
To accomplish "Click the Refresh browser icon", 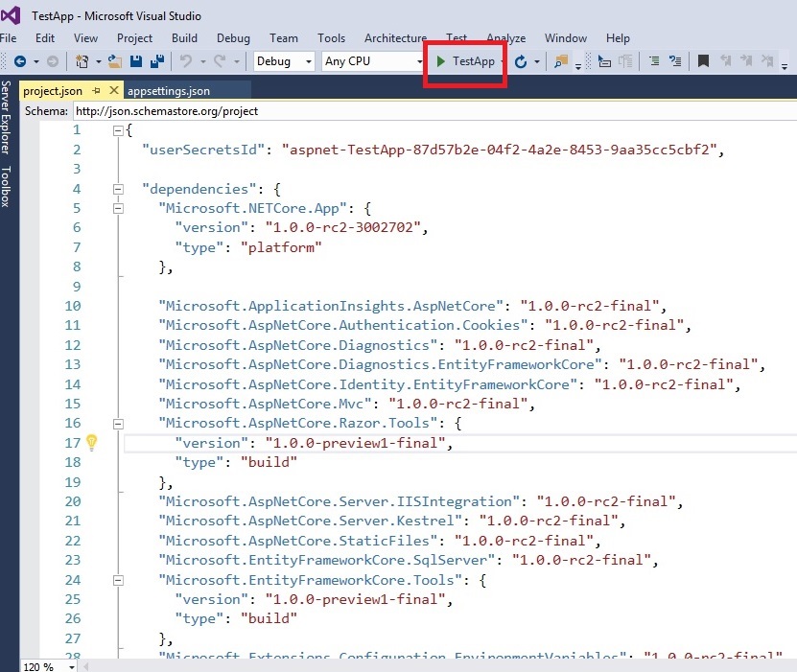I will coord(521,62).
